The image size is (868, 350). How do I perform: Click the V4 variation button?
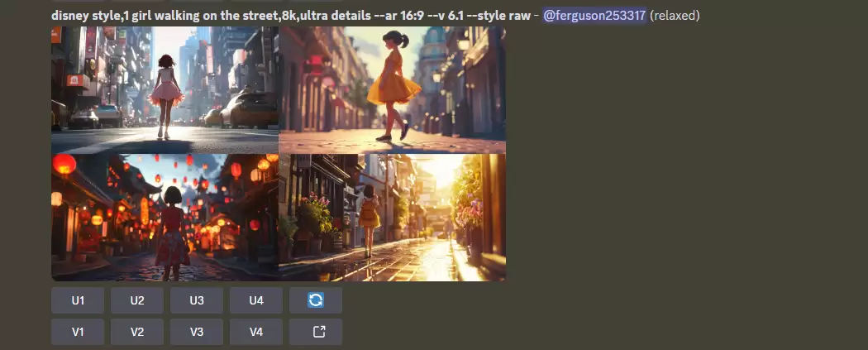256,332
